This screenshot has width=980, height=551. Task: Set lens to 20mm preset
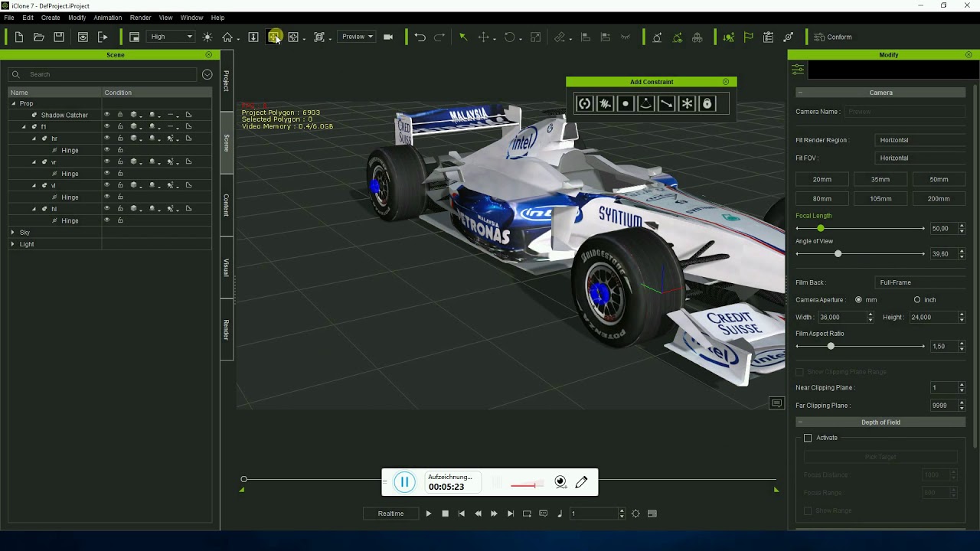(x=822, y=179)
